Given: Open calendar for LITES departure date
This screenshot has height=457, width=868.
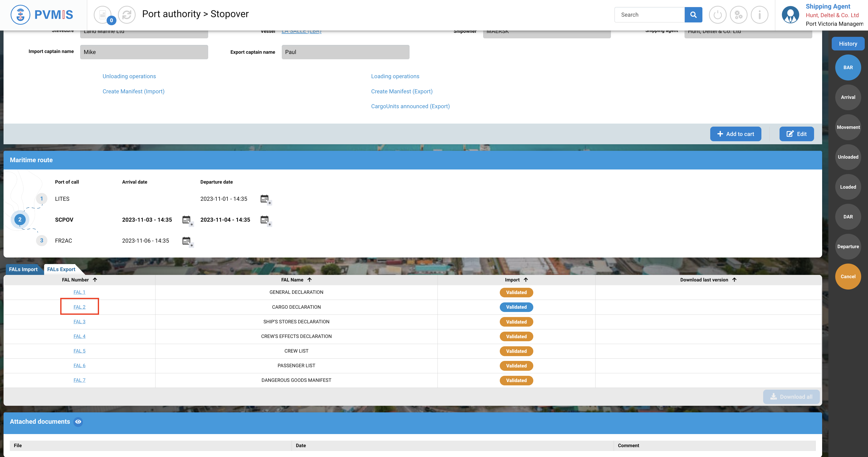Looking at the screenshot, I should click(x=265, y=199).
